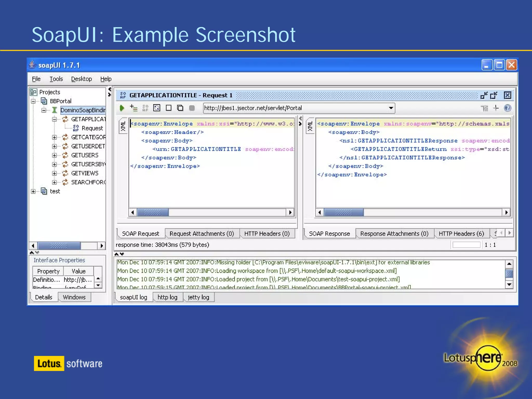Open the File menu
The image size is (532, 399).
pos(36,79)
